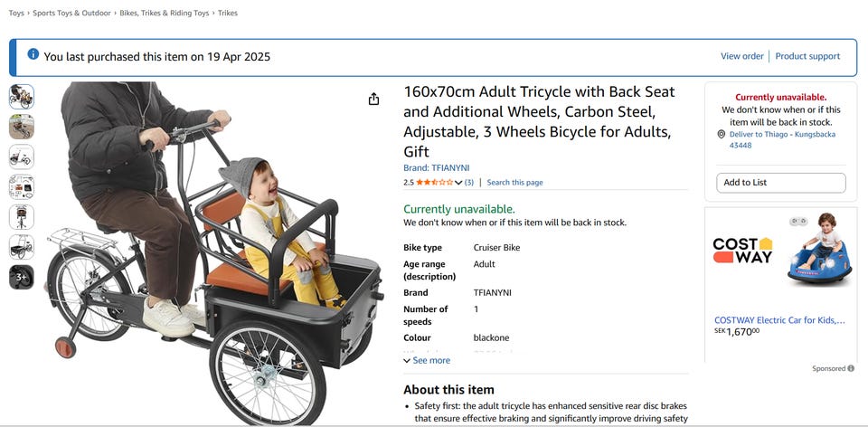Image resolution: width=868 pixels, height=427 pixels.
Task: Open the COSTWAY Electric Car for Kids ad link
Action: pos(779,319)
